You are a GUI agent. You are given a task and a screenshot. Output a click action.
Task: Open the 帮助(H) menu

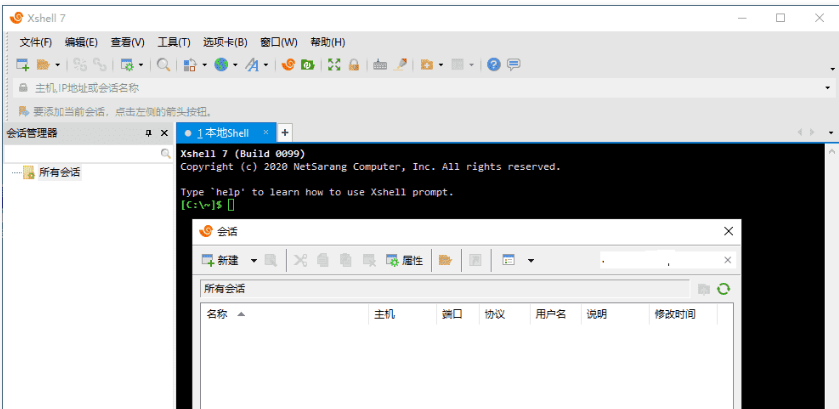[327, 42]
